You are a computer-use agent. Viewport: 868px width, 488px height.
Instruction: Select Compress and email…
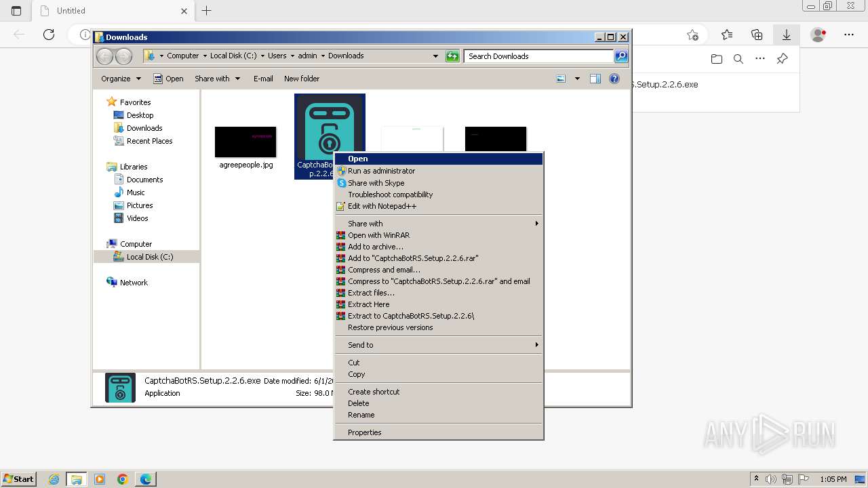pos(438,270)
